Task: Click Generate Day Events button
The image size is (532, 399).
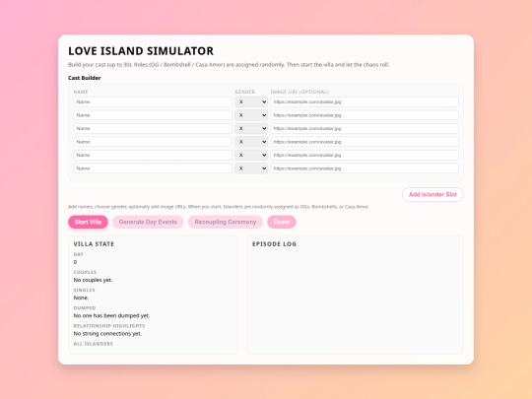Action: pyautogui.click(x=148, y=222)
